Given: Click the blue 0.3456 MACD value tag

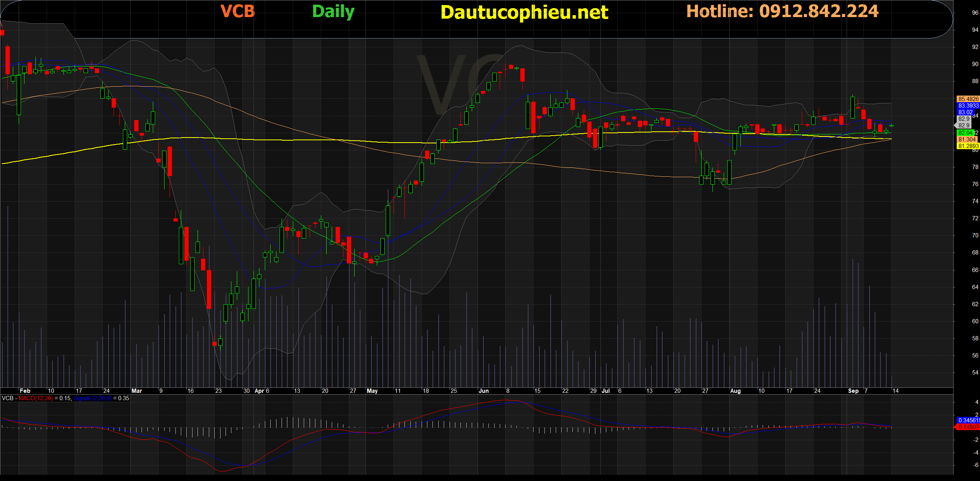Looking at the screenshot, I should click(x=968, y=420).
